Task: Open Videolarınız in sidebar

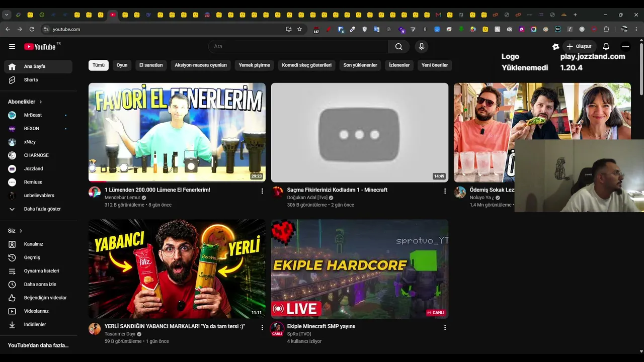Action: click(x=38, y=311)
